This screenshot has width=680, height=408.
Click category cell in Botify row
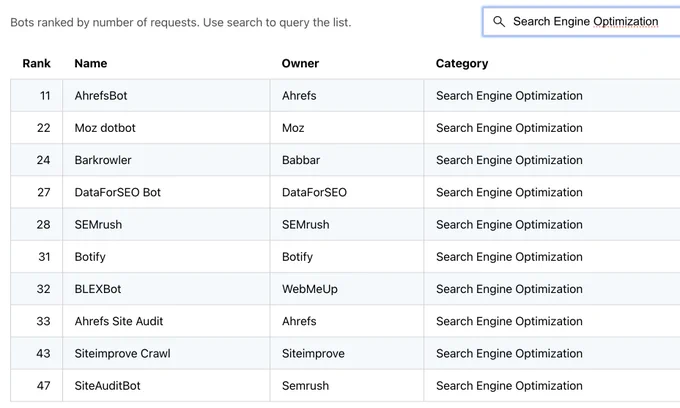[x=552, y=256]
